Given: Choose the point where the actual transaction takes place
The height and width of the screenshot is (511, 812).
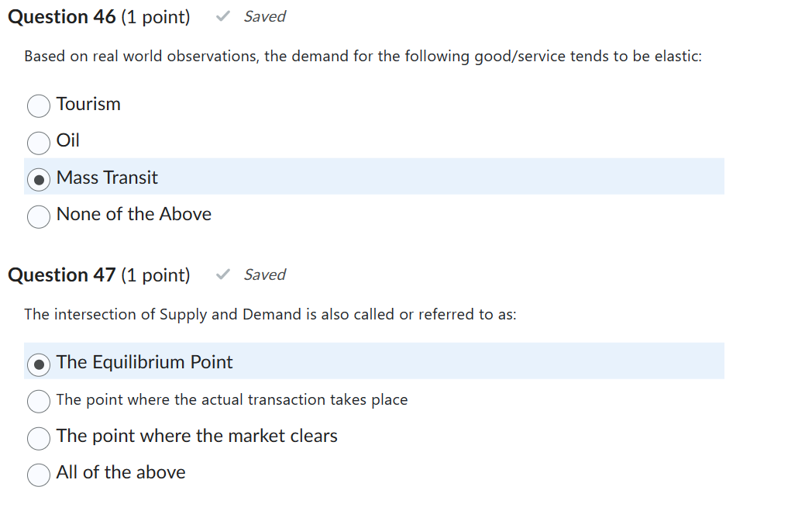Looking at the screenshot, I should pos(38,401).
